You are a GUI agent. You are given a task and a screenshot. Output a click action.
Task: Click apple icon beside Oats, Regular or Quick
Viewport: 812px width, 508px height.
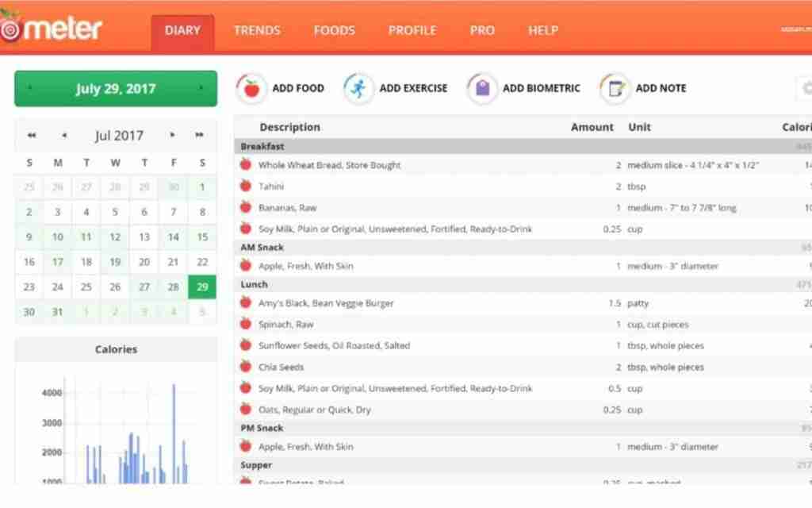pyautogui.click(x=246, y=409)
